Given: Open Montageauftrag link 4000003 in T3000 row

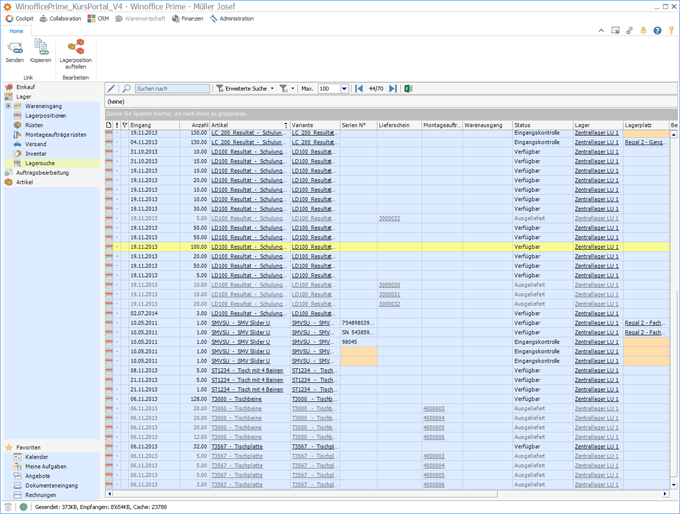Looking at the screenshot, I should [x=434, y=409].
